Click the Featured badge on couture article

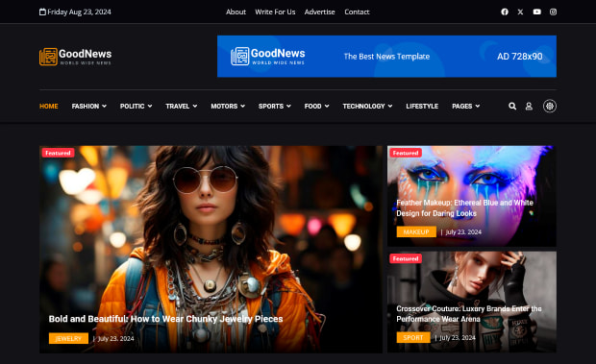pyautogui.click(x=406, y=258)
